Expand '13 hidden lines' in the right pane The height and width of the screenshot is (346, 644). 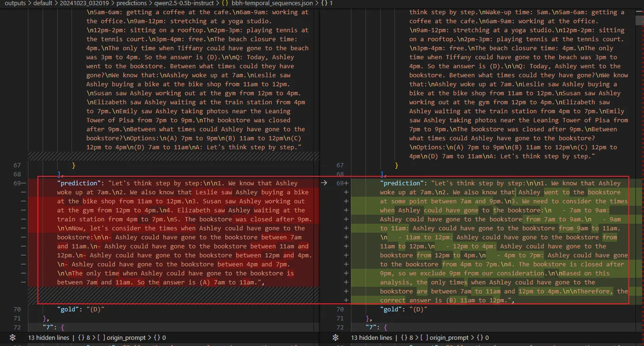click(x=372, y=337)
